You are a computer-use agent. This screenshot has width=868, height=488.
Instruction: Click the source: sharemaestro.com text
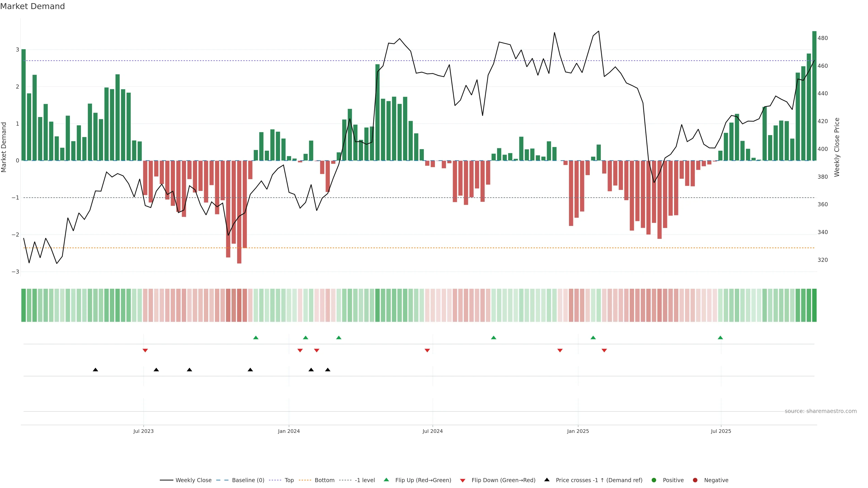tap(821, 411)
